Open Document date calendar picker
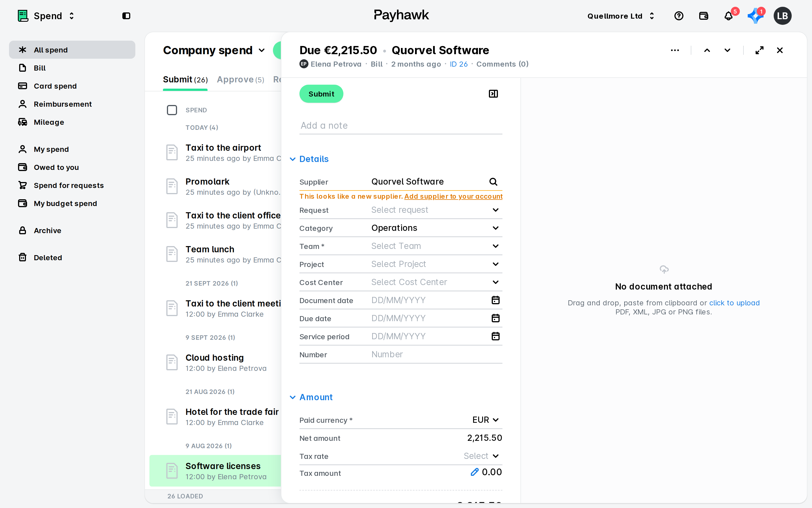Image resolution: width=812 pixels, height=508 pixels. point(495,300)
